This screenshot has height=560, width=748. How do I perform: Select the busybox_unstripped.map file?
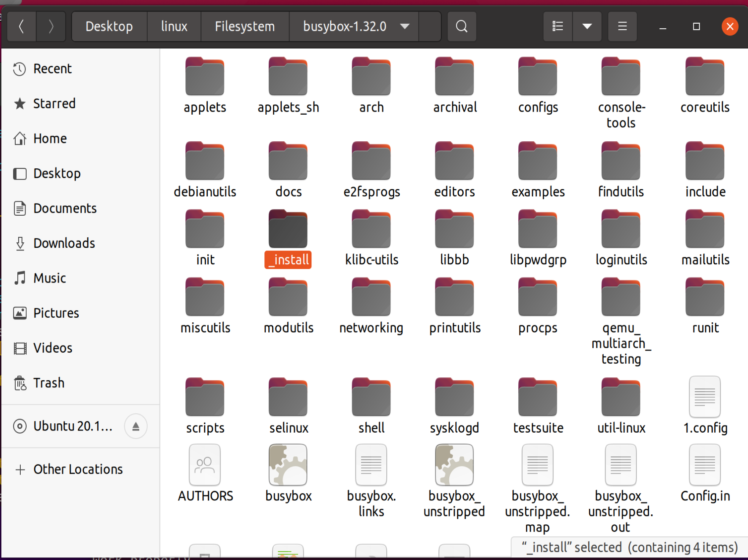(538, 489)
